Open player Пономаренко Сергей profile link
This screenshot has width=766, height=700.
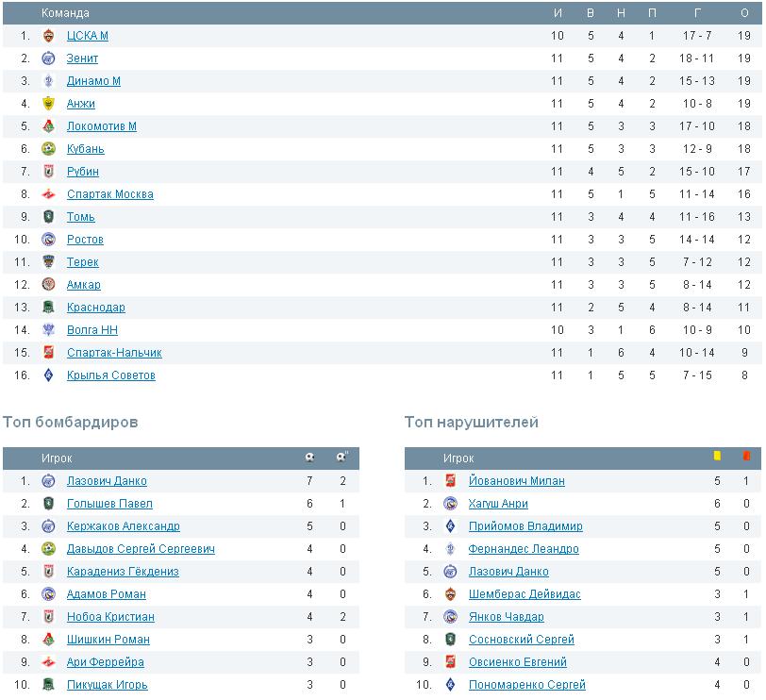point(526,685)
